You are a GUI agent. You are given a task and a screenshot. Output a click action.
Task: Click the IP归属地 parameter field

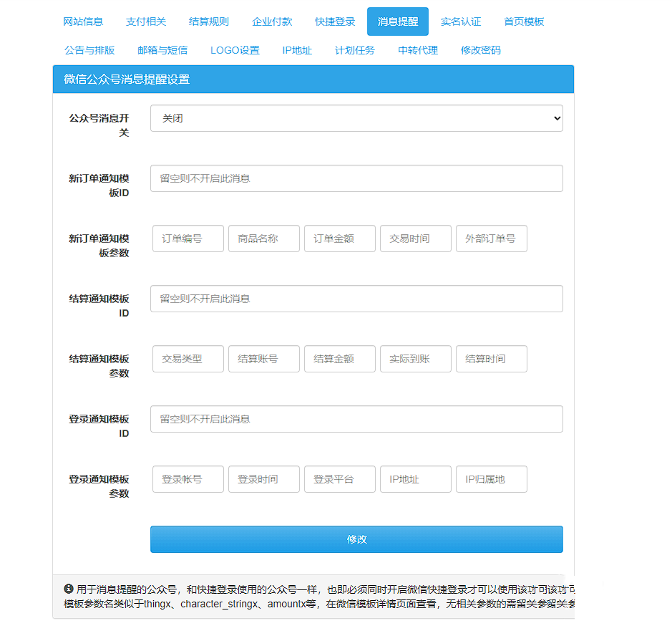click(x=492, y=479)
